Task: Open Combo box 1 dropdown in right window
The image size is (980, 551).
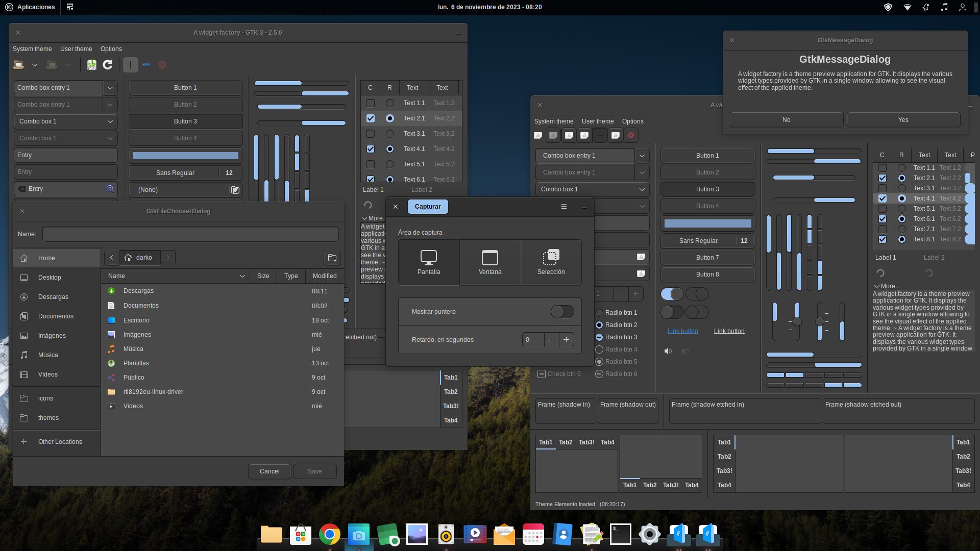Action: (x=592, y=189)
